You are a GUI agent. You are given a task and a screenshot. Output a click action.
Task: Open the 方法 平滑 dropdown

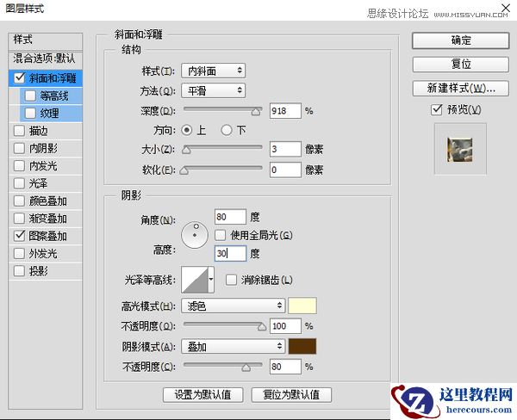(214, 90)
